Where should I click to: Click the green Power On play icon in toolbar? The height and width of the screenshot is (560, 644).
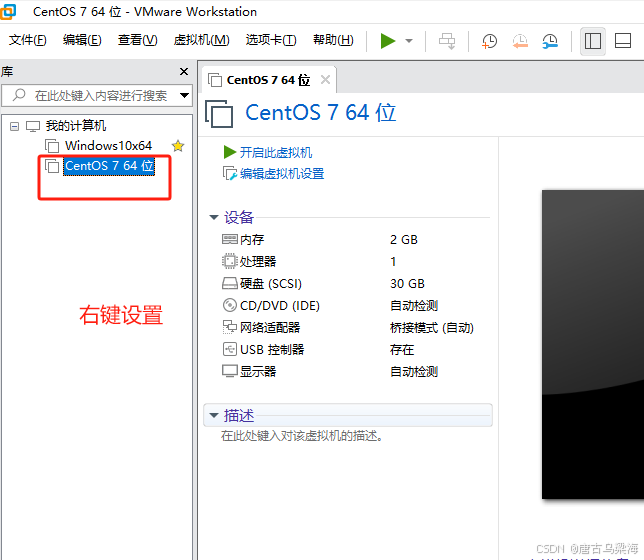click(x=388, y=41)
